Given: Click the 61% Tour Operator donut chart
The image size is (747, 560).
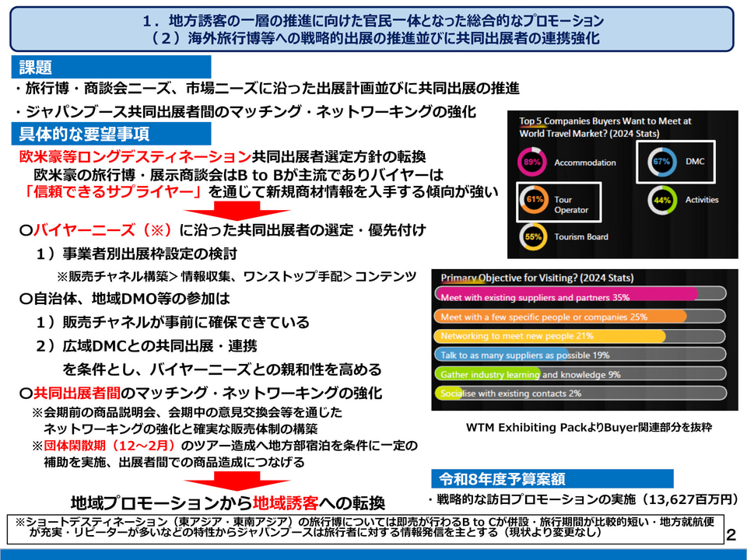Looking at the screenshot, I should pyautogui.click(x=535, y=200).
